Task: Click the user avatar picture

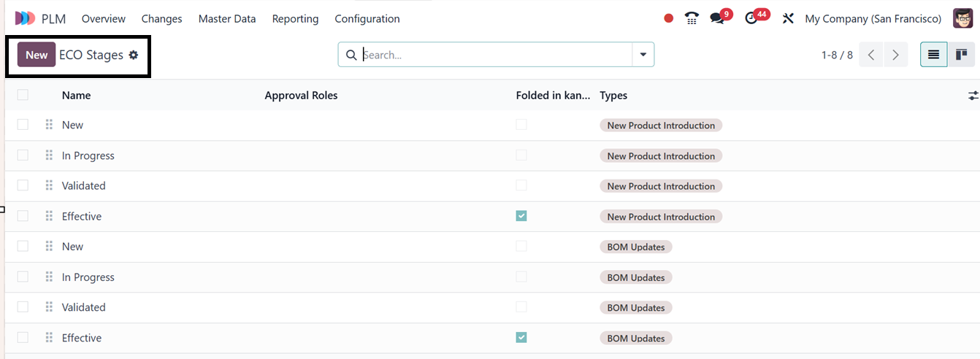Action: (962, 18)
